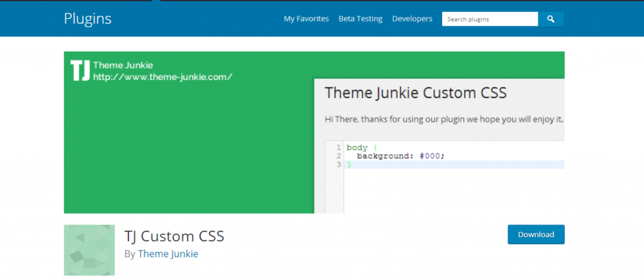Focus the Search plugins field
Viewport: 644px width, 278px height.
[x=489, y=19]
